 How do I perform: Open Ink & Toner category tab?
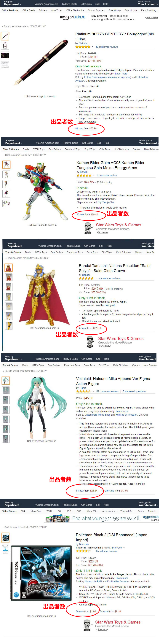(x=57, y=10)
